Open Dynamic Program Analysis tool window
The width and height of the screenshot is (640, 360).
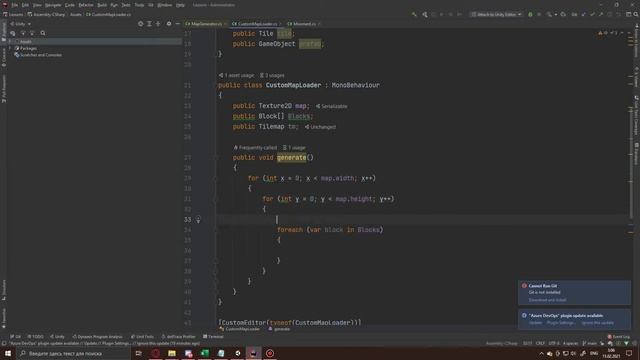98,337
